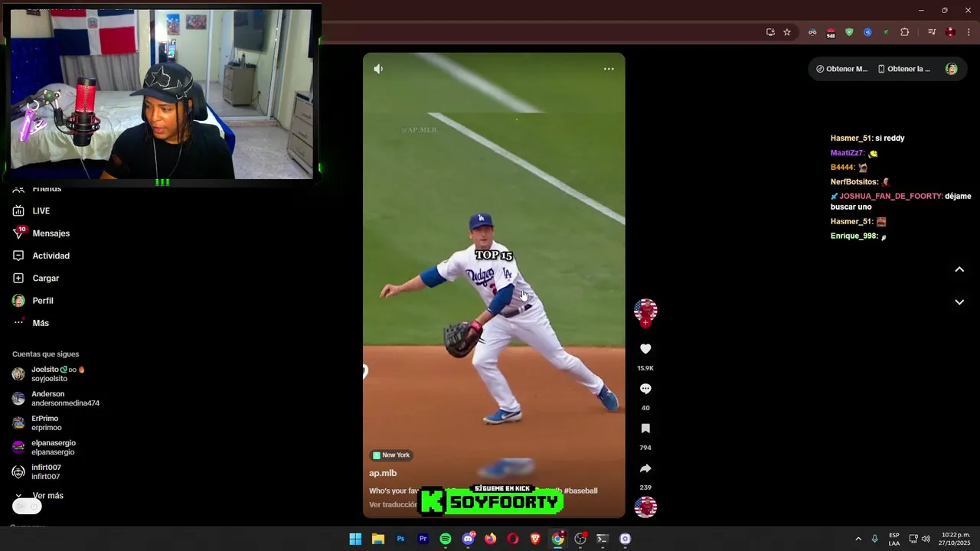
Task: Expand Ver más followed accounts
Action: coord(40,496)
